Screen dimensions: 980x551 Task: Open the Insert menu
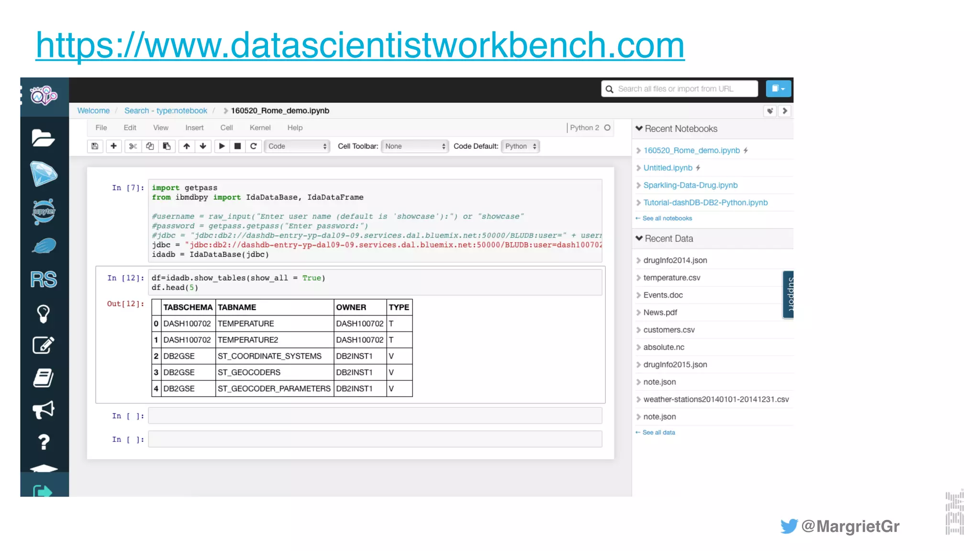pyautogui.click(x=194, y=128)
